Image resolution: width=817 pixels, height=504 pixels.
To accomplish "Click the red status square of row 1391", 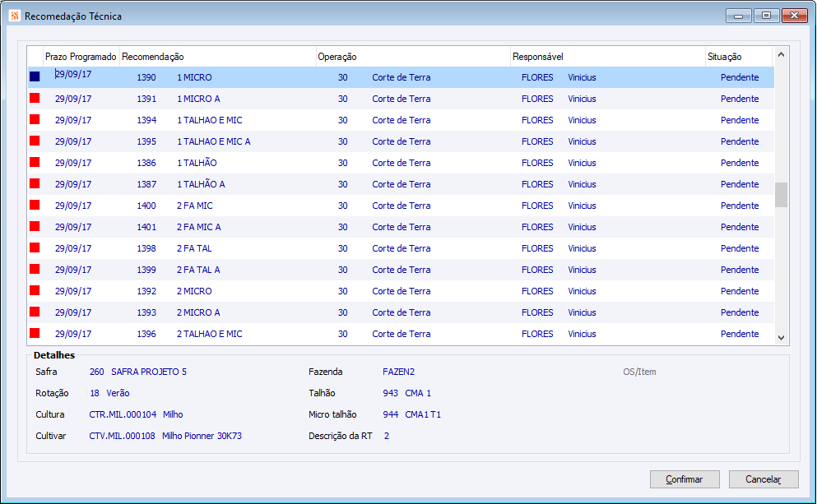I will 35,98.
